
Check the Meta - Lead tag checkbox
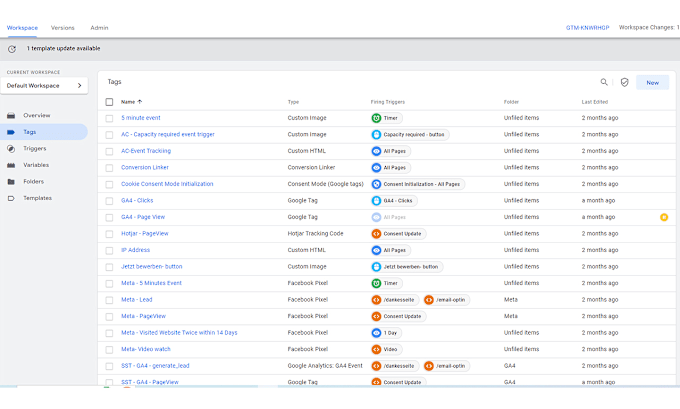(x=109, y=300)
